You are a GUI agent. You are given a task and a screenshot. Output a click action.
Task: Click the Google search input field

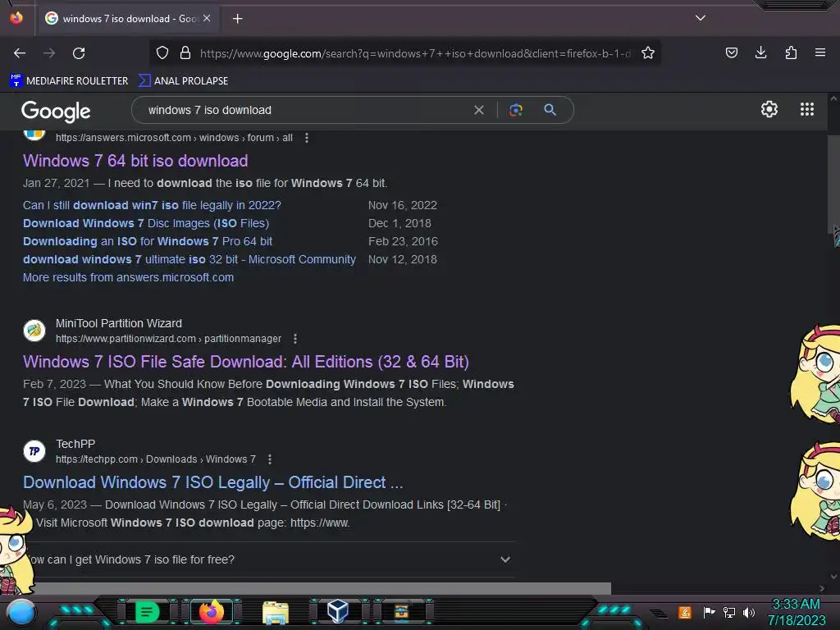point(305,110)
